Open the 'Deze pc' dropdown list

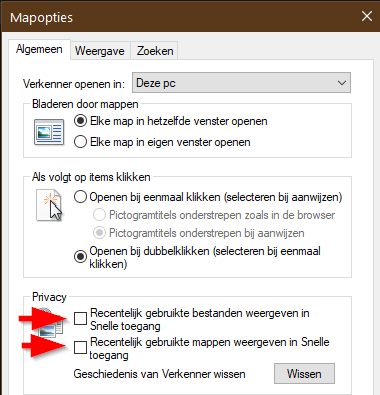(241, 83)
